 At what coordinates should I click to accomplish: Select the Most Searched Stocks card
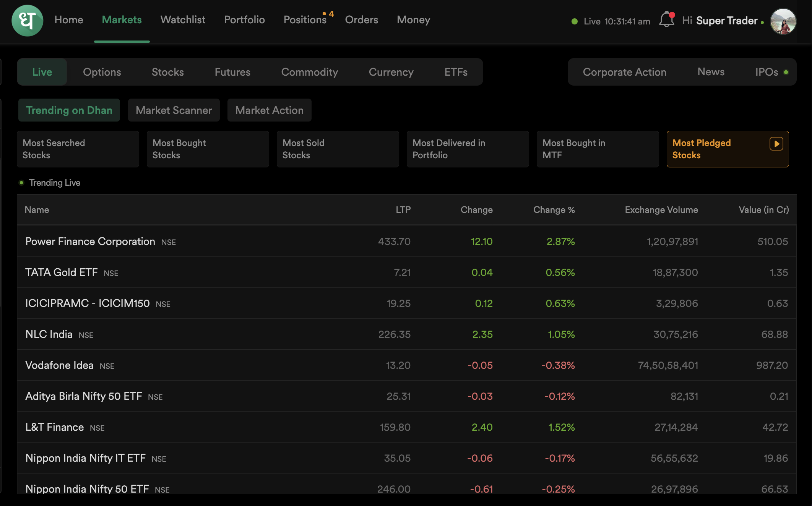pos(78,149)
